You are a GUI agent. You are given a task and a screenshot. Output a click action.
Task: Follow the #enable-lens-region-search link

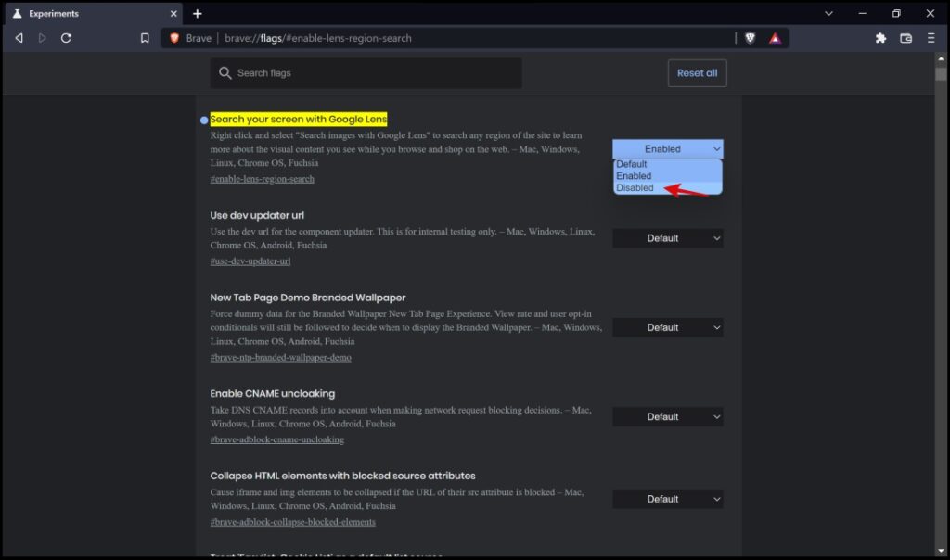(263, 179)
